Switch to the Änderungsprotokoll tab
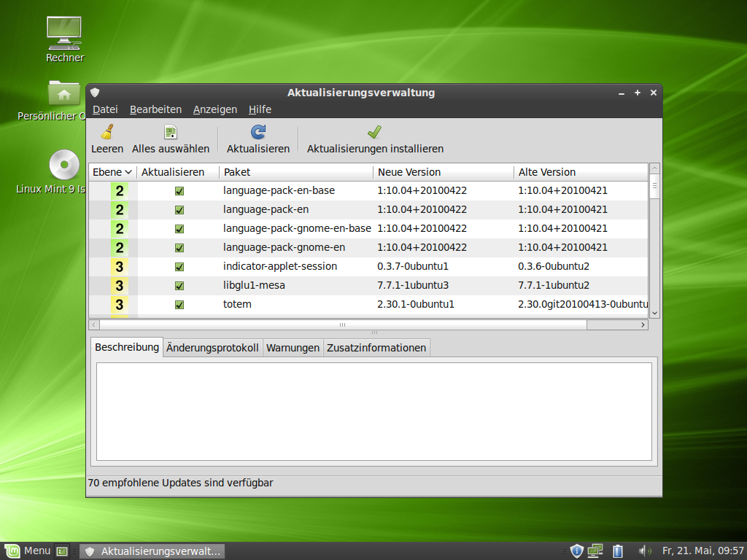Viewport: 747px width, 560px height. [x=212, y=347]
